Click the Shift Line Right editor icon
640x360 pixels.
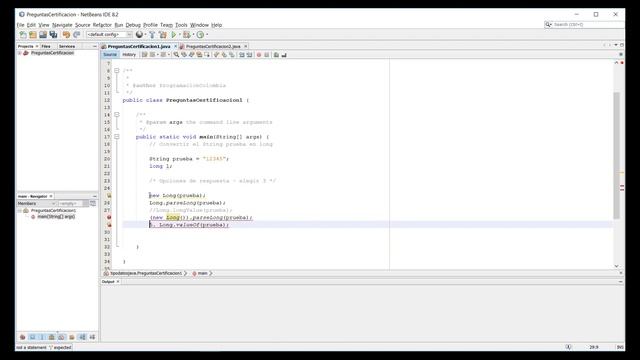pos(249,55)
